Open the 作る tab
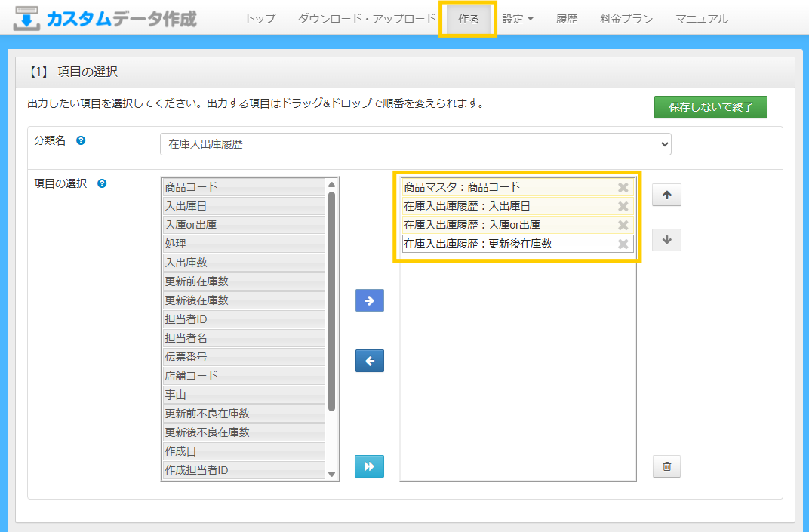Viewport: 809px width, 532px height. pos(469,19)
